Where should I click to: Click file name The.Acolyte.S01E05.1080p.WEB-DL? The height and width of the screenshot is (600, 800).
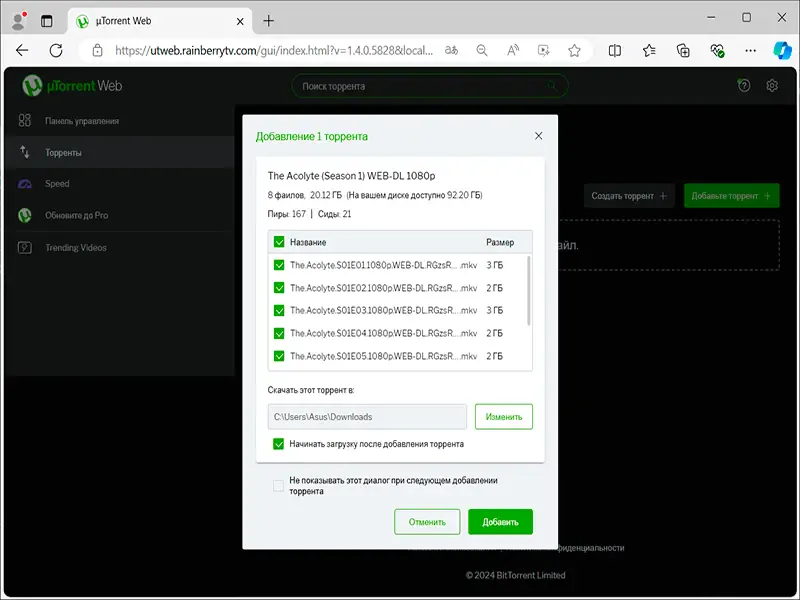[384, 356]
